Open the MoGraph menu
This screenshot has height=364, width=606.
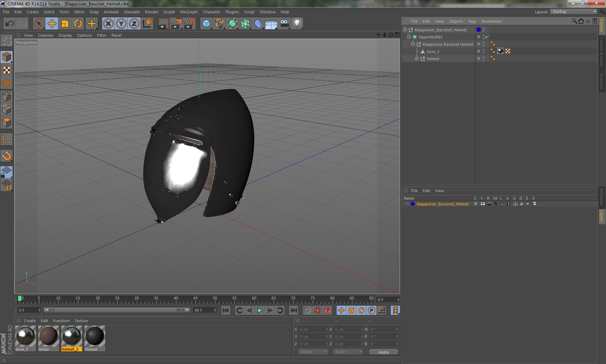(189, 12)
